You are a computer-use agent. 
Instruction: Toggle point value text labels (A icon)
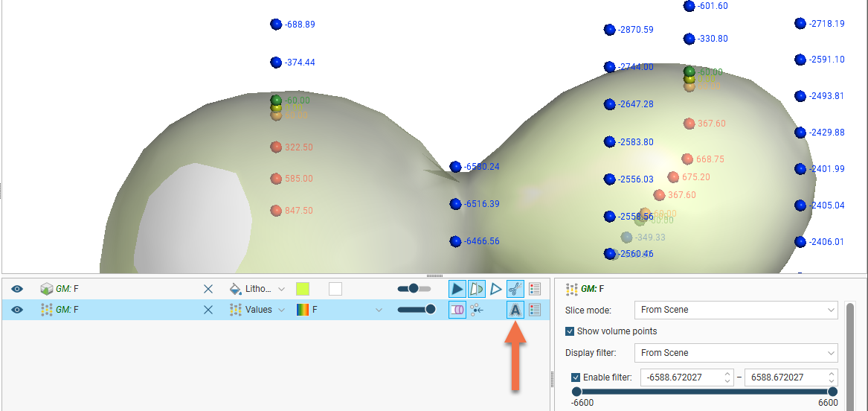click(515, 310)
